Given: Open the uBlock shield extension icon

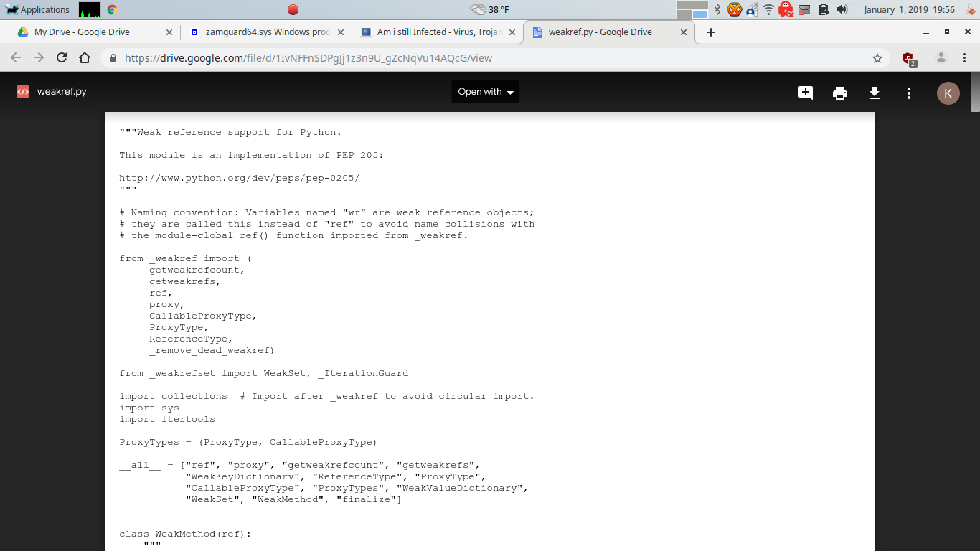Looking at the screenshot, I should pos(908,59).
